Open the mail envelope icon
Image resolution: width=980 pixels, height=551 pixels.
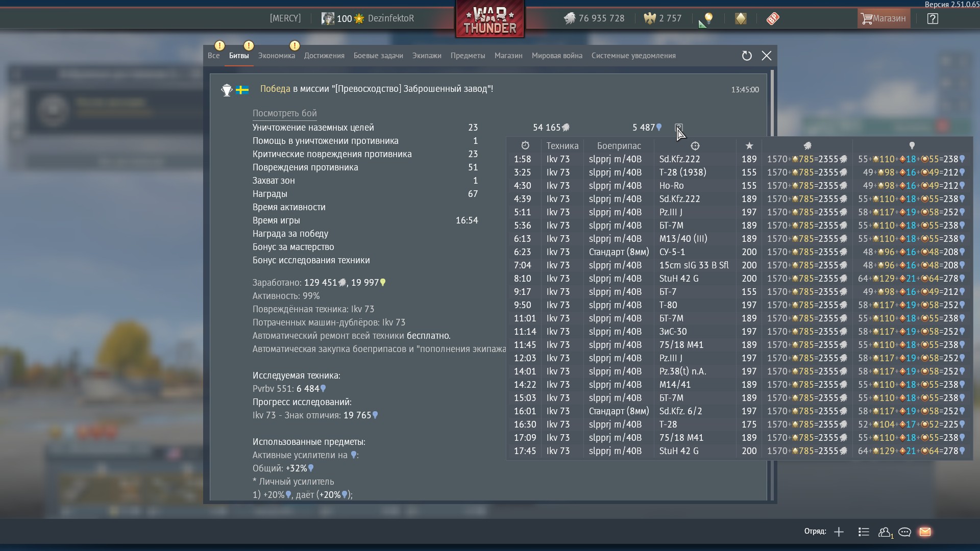tap(925, 532)
